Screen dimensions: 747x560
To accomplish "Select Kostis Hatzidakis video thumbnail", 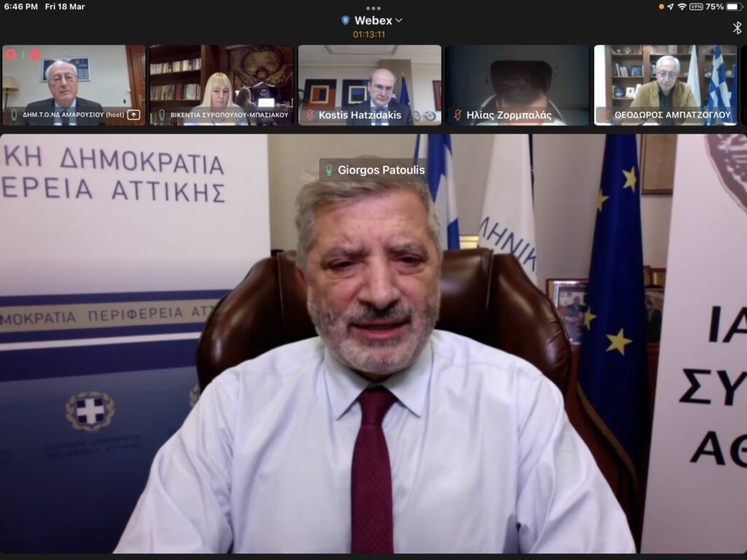I will pos(369,79).
